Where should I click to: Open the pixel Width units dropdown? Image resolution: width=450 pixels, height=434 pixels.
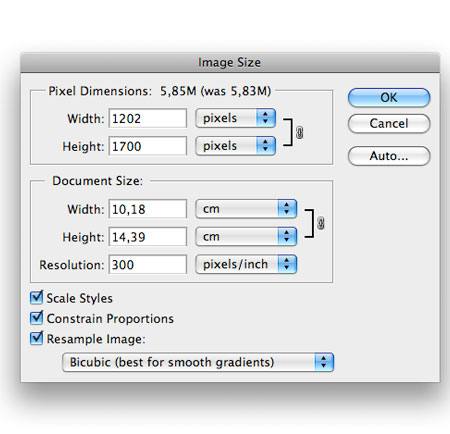pyautogui.click(x=235, y=118)
